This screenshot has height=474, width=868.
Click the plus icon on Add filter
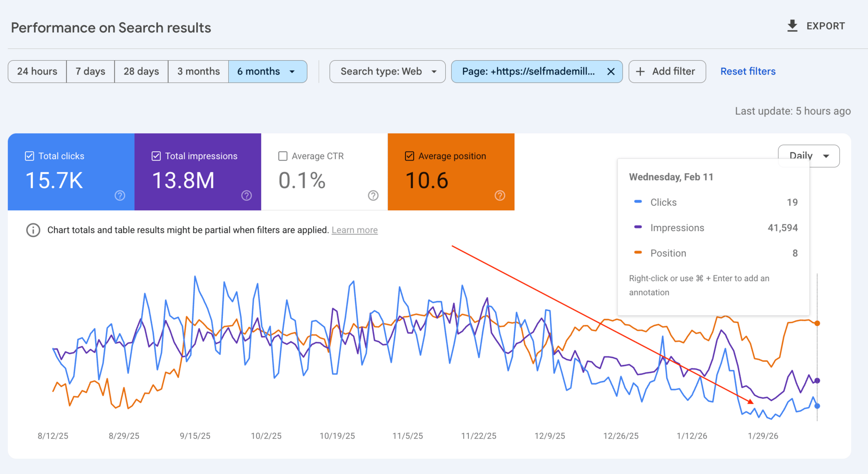[640, 71]
